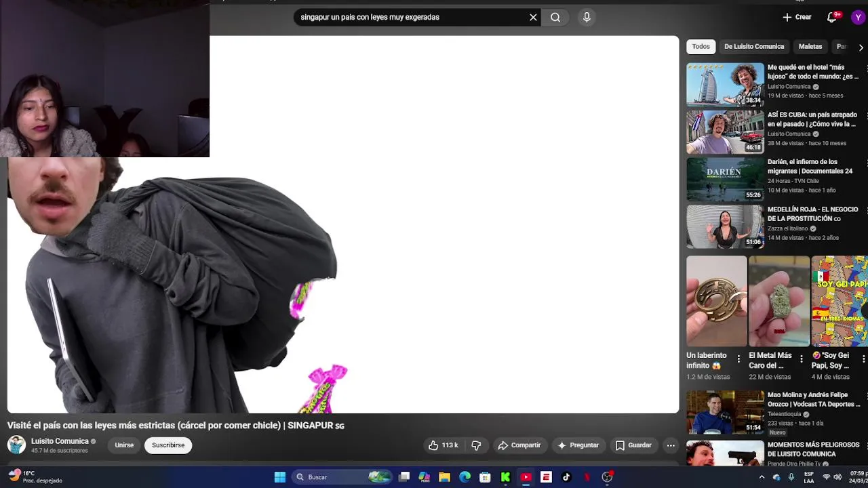Select the De Luisito Comunica chip

(x=754, y=47)
